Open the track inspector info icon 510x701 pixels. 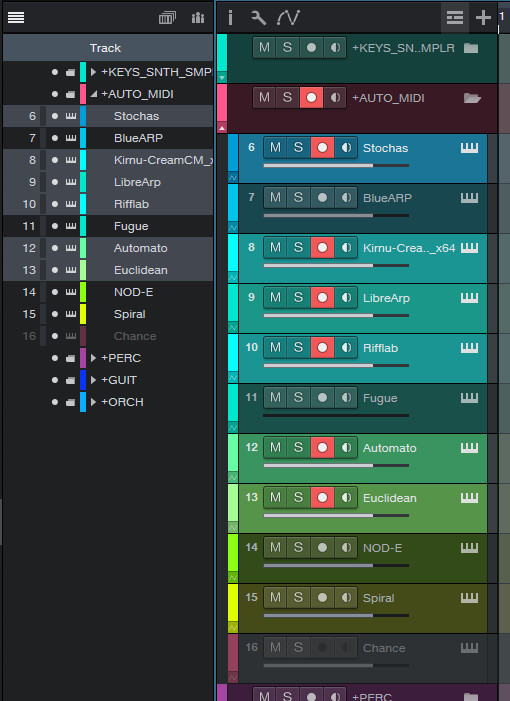230,18
